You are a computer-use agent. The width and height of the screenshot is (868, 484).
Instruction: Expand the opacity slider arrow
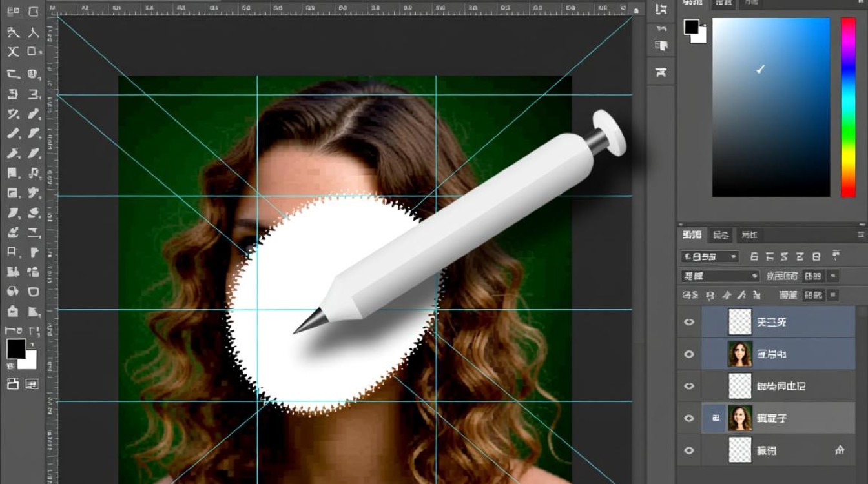[833, 276]
